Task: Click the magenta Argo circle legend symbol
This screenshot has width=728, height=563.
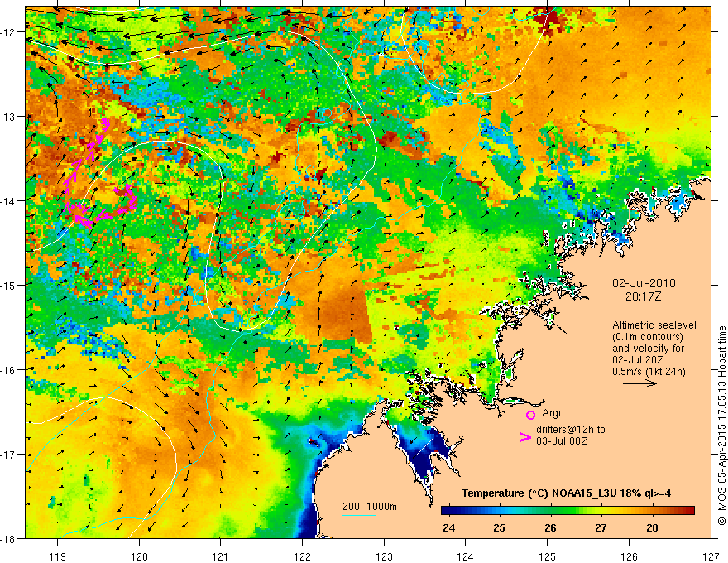Action: 530,416
